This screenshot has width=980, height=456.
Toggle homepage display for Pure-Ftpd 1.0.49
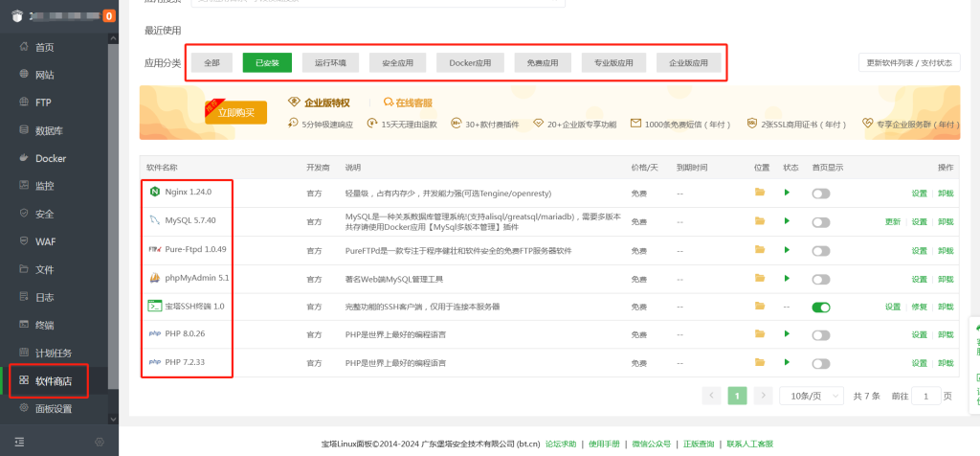(x=820, y=251)
